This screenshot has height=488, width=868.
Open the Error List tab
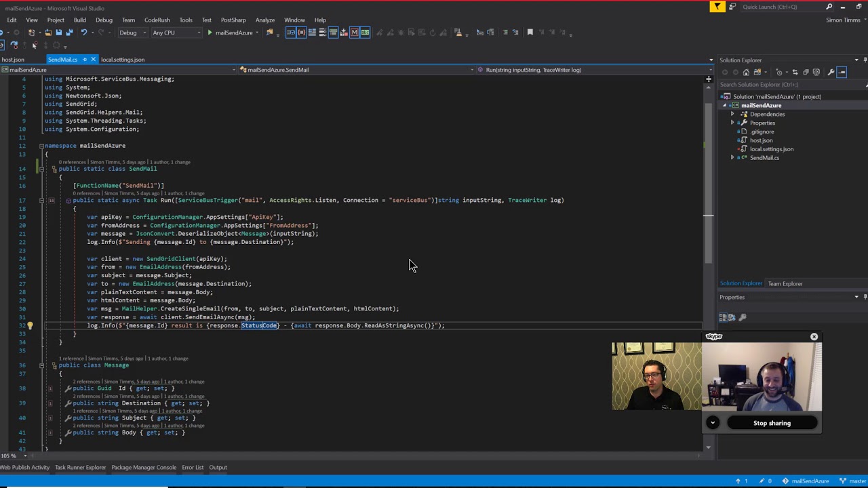[x=193, y=468]
